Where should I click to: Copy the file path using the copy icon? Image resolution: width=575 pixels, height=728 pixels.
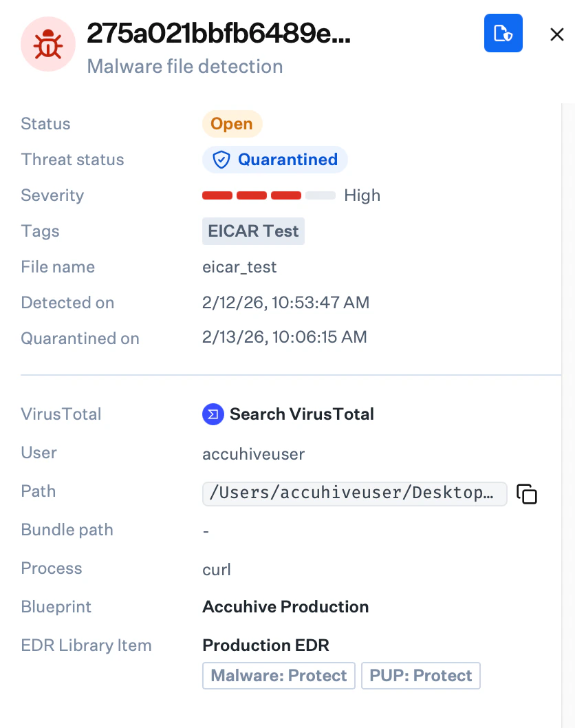(526, 493)
